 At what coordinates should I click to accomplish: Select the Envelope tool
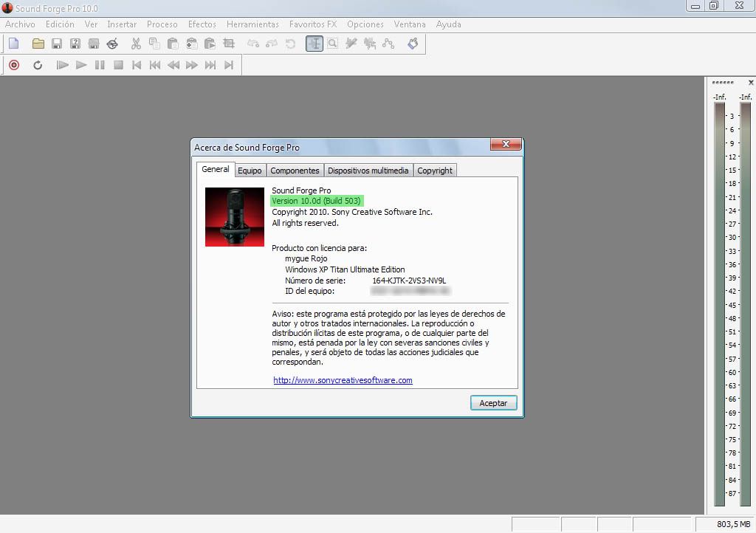(388, 44)
